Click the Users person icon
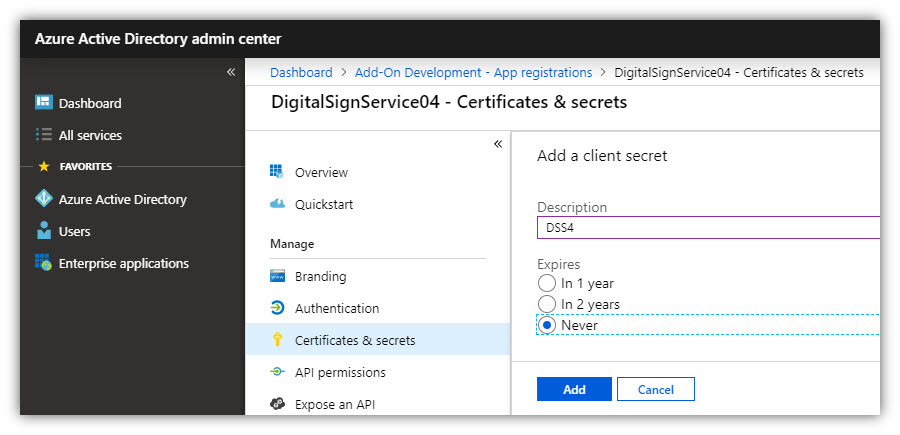This screenshot has height=435, width=900. pyautogui.click(x=44, y=231)
